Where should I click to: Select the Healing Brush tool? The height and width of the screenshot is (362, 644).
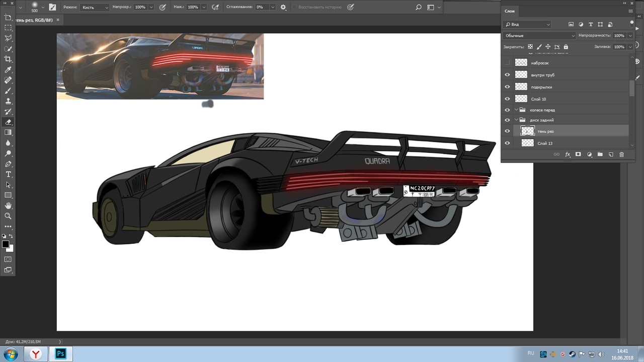point(8,80)
